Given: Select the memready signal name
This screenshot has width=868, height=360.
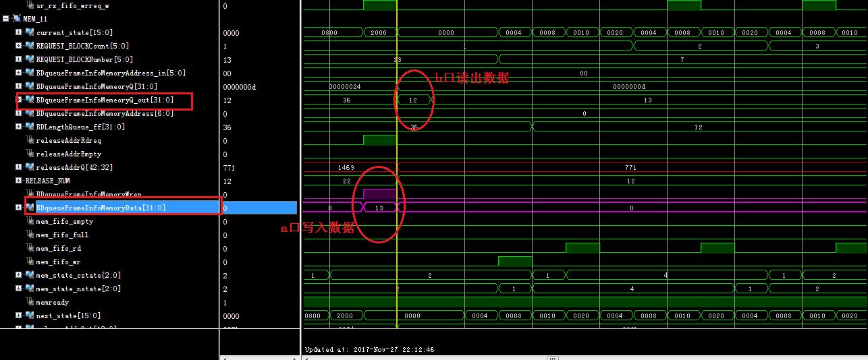Looking at the screenshot, I should pyautogui.click(x=52, y=302).
